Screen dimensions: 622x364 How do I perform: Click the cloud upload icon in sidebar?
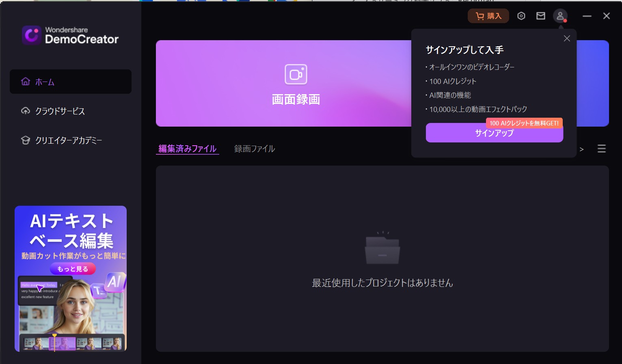click(26, 111)
